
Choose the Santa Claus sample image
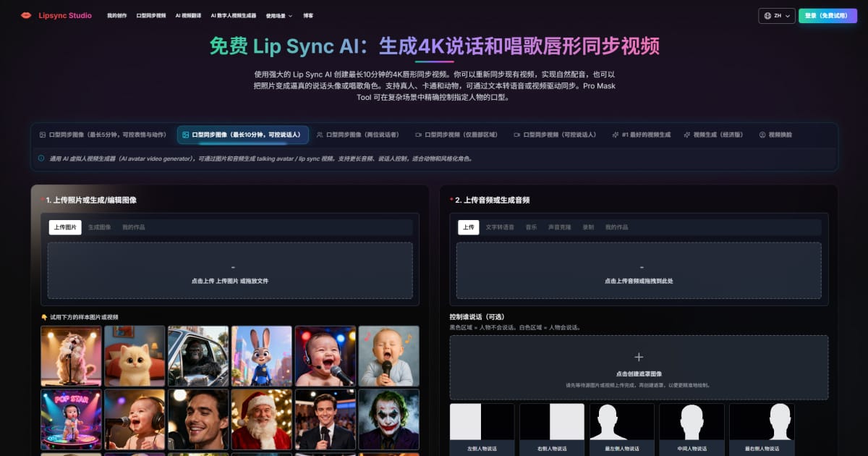[262, 420]
